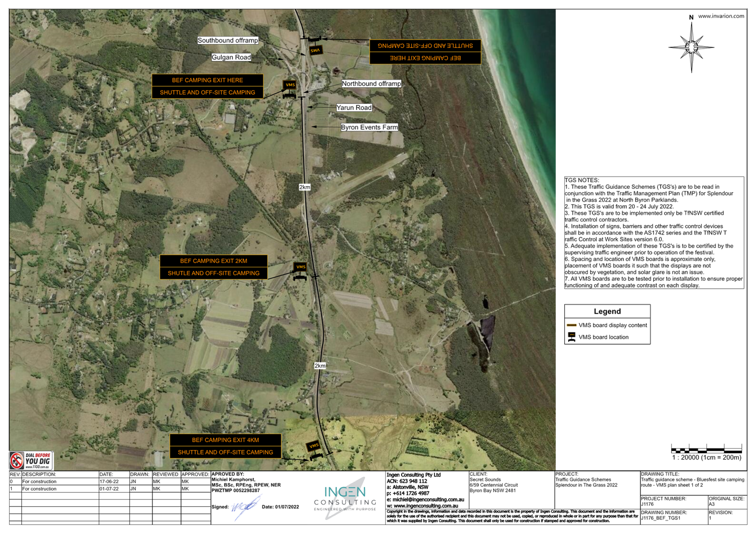Click the TGS NOTES heading
Screen dimensions: 756x534
coord(582,180)
